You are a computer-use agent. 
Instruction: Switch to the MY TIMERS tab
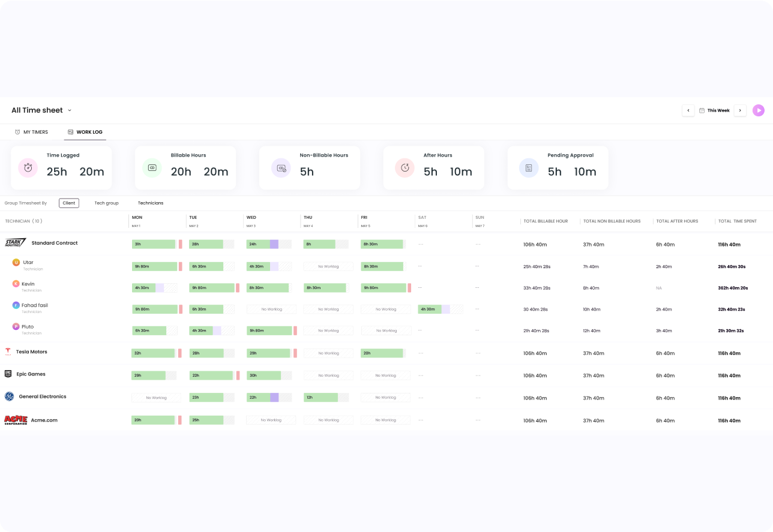(x=31, y=131)
